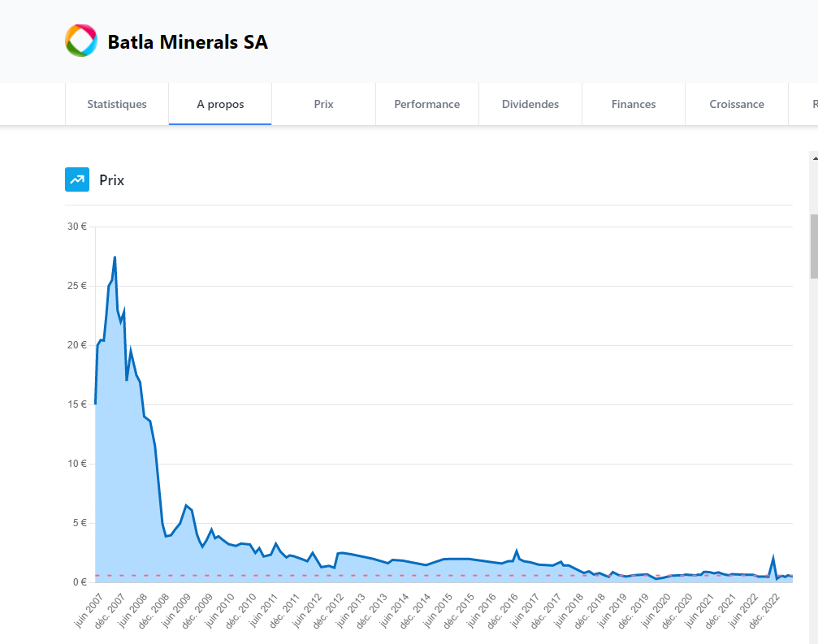Click the déc. 2014 date label
The height and width of the screenshot is (644, 818).
[x=416, y=610]
